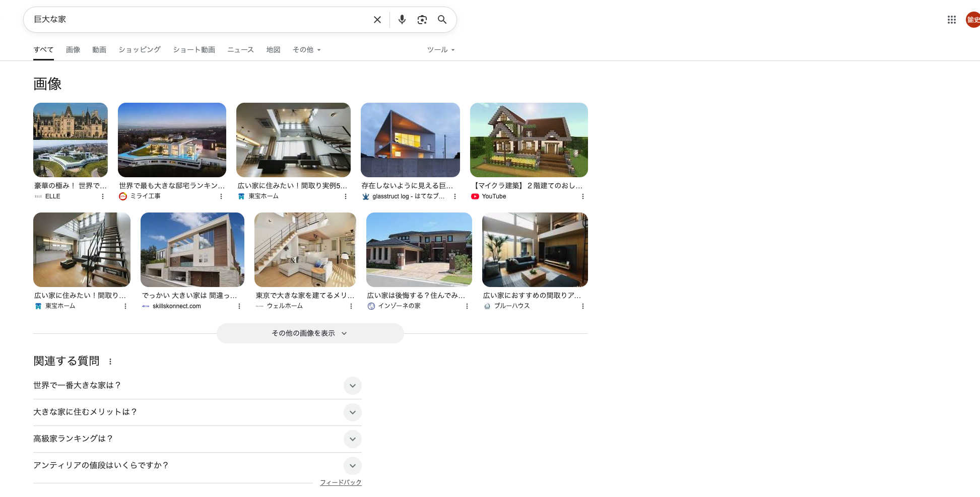Click the インゾーネの家 favicon icon
Screen dimensions: 980x497
[x=371, y=306]
